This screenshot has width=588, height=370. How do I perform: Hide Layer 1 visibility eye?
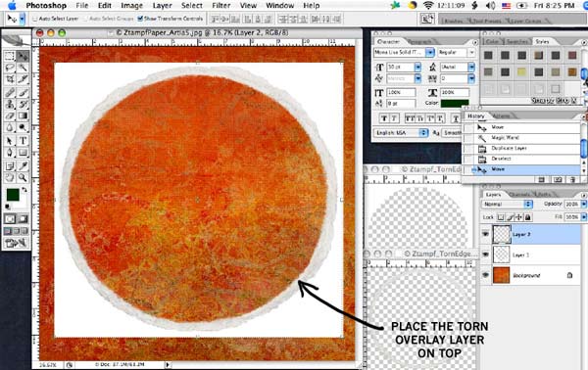486,254
